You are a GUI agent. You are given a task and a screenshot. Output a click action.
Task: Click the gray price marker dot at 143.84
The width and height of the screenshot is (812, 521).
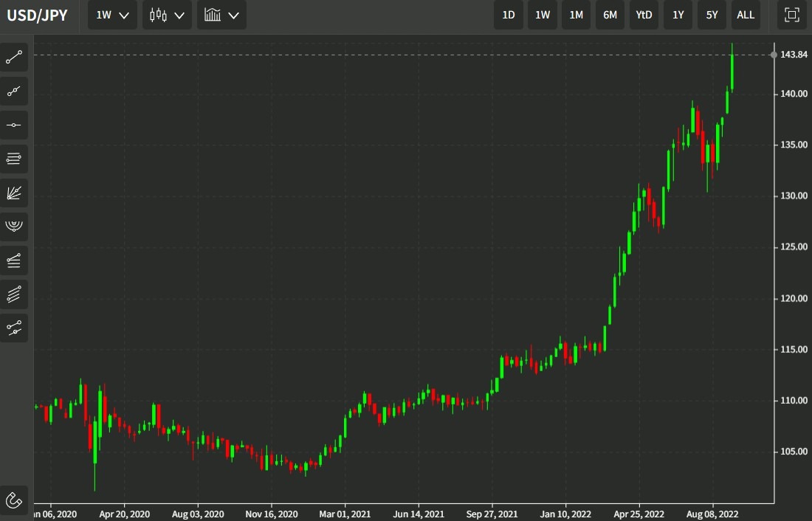(x=774, y=55)
